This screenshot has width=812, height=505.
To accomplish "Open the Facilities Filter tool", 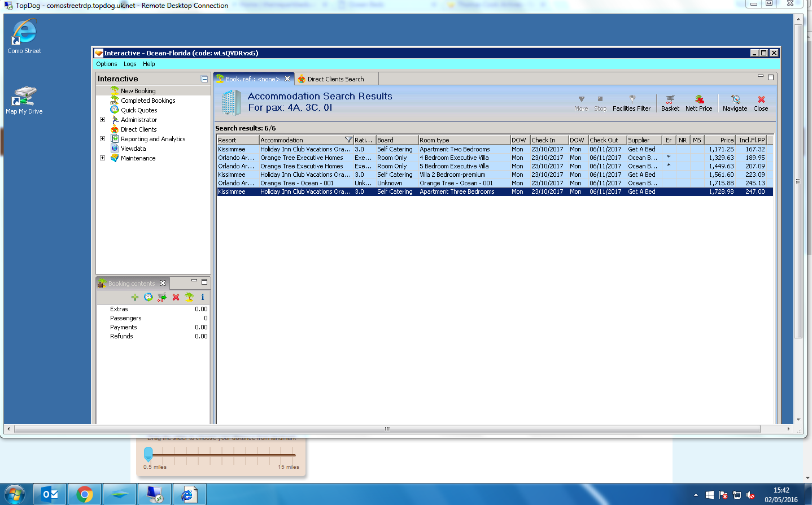I will 631,103.
